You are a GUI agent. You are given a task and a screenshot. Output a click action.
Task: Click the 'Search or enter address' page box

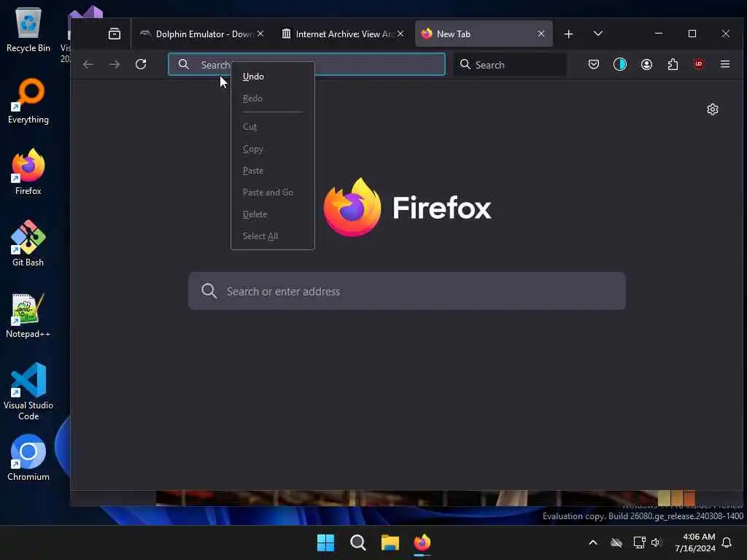pos(407,291)
